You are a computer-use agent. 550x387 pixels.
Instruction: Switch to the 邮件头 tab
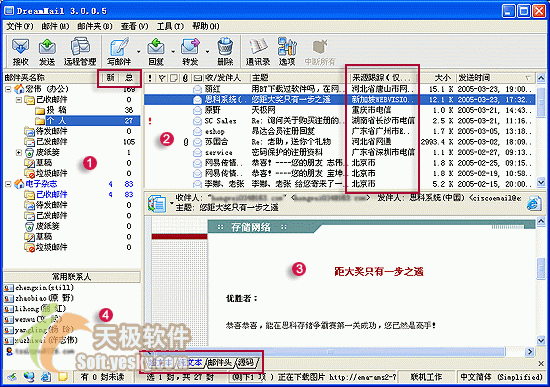tap(220, 362)
